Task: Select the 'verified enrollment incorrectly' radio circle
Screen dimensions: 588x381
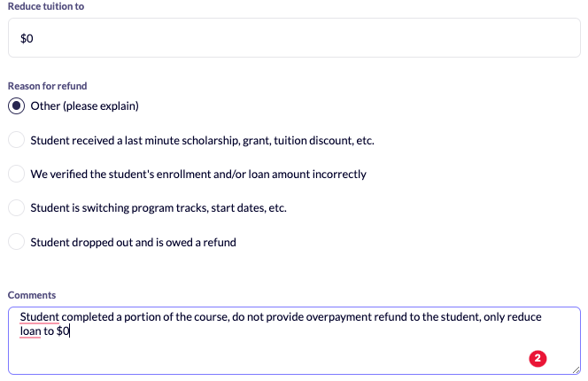Action: pyautogui.click(x=17, y=174)
